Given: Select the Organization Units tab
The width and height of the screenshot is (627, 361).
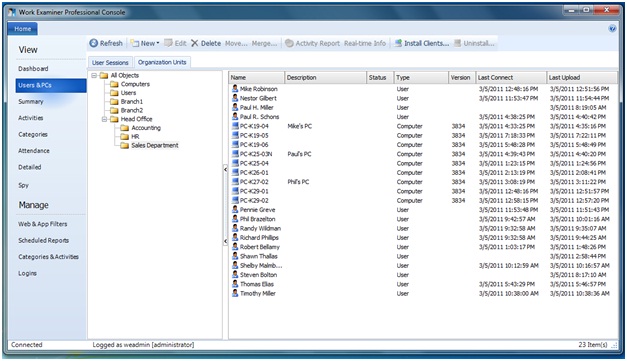Looking at the screenshot, I should (162, 62).
